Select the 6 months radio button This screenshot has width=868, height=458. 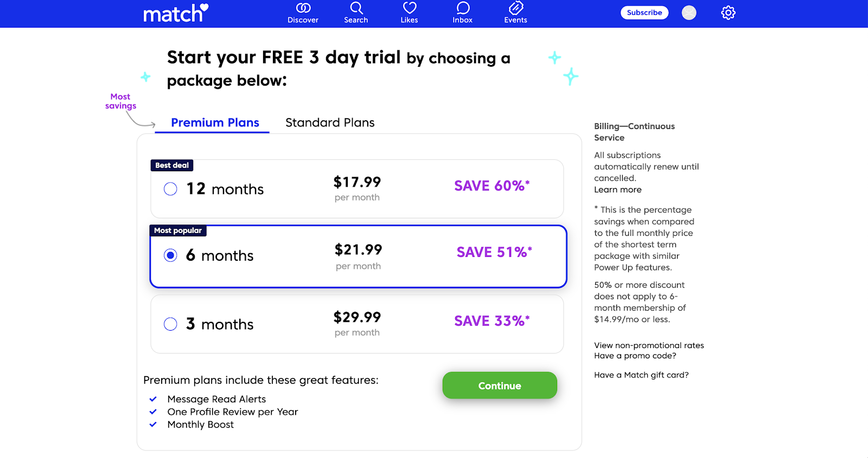170,255
